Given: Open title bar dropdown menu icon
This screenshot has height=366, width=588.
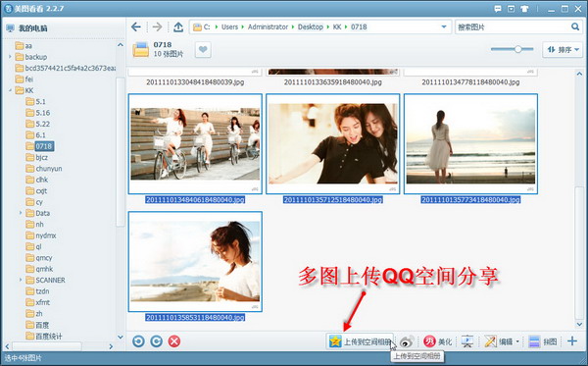Looking at the screenshot, I should pyautogui.click(x=511, y=9).
